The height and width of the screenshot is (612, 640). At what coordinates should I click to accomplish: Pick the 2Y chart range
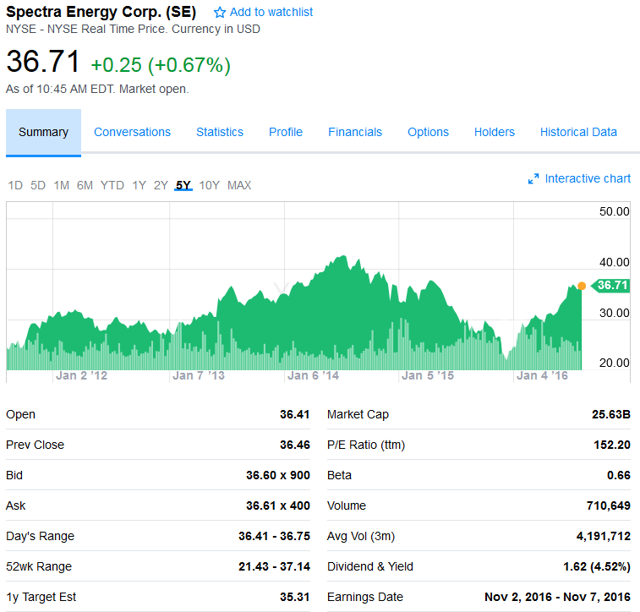pos(161,186)
